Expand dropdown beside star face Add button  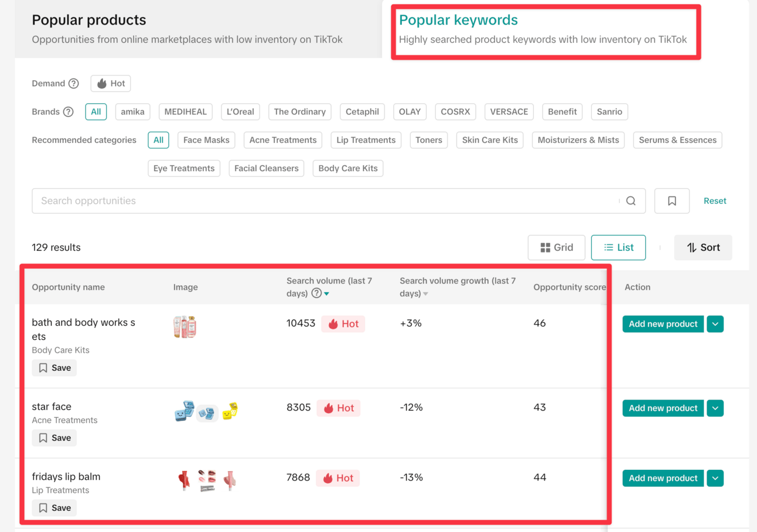(x=715, y=408)
